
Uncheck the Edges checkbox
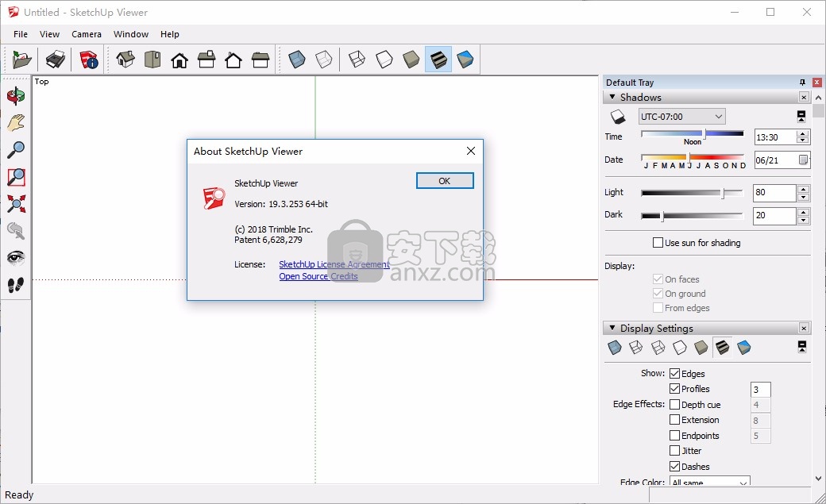675,373
